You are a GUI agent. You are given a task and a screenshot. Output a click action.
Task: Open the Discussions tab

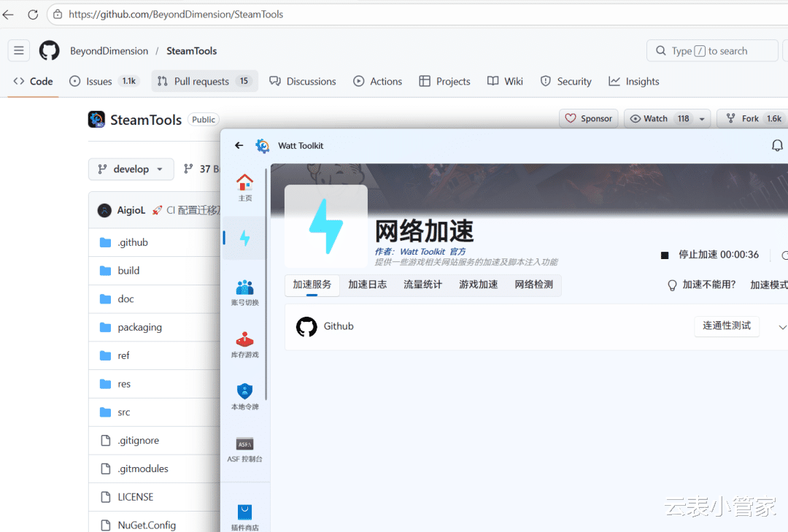coord(303,82)
